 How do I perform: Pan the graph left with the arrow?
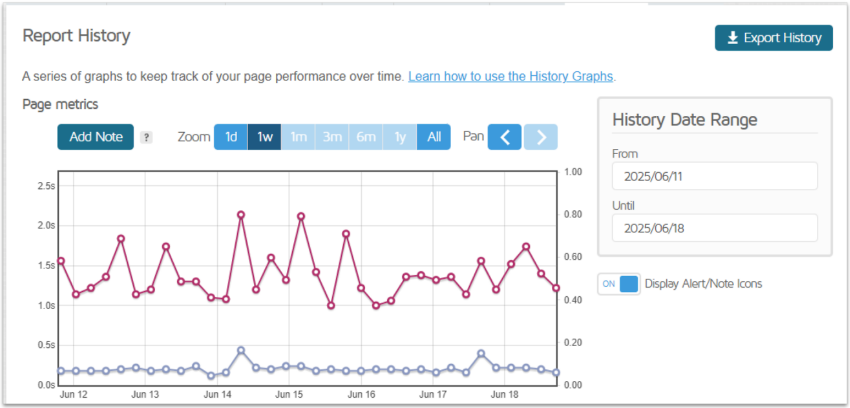pyautogui.click(x=505, y=137)
